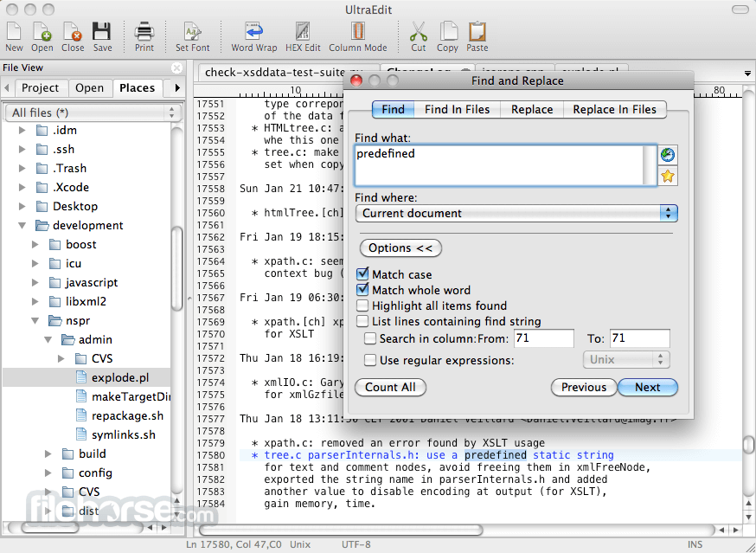Toggle toolbar with the top-right pill button
Image resolution: width=756 pixels, height=553 pixels.
(739, 10)
